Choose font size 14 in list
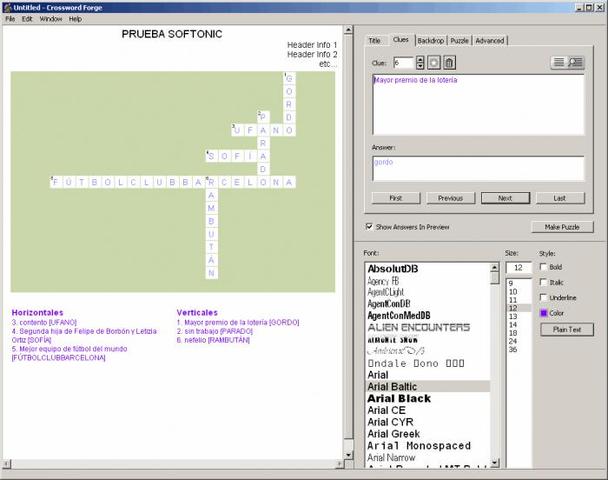Screen dimensions: 608x480 click(513, 325)
